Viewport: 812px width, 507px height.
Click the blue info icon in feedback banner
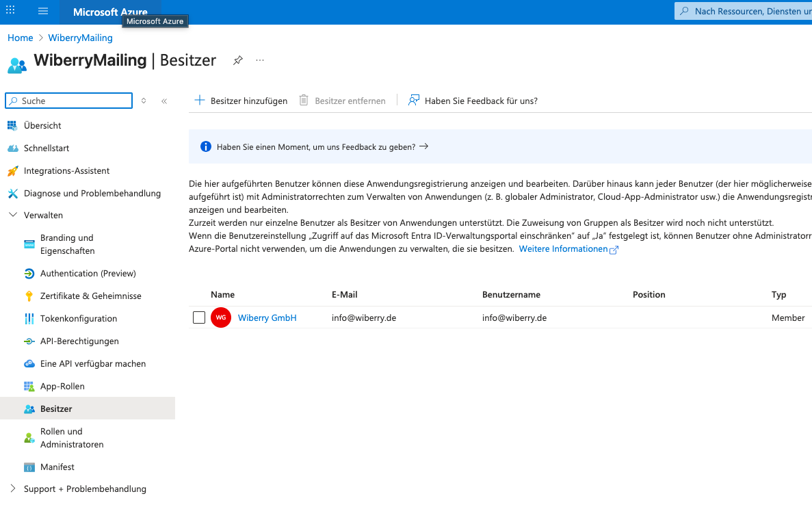pos(206,146)
